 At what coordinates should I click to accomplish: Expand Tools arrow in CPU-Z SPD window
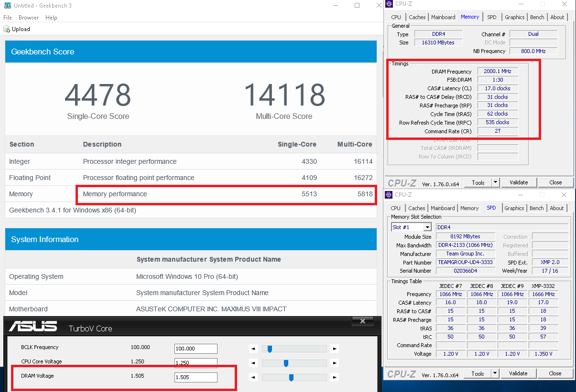[x=495, y=373]
